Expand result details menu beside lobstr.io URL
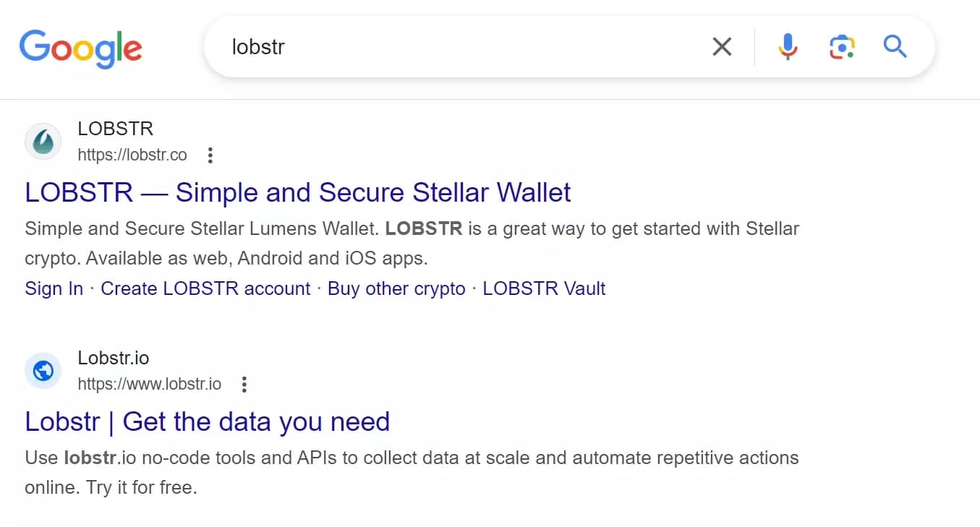 [x=244, y=384]
